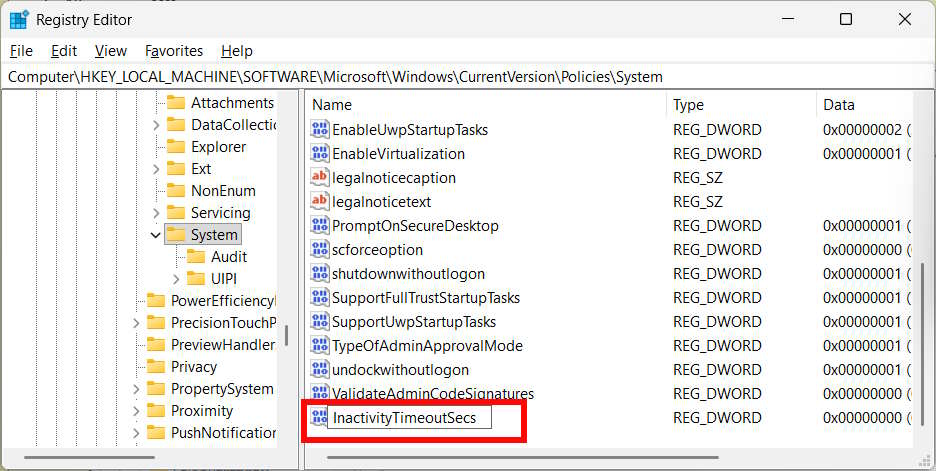Expand the DataCollection tree node
The width and height of the screenshot is (936, 471).
[x=156, y=125]
